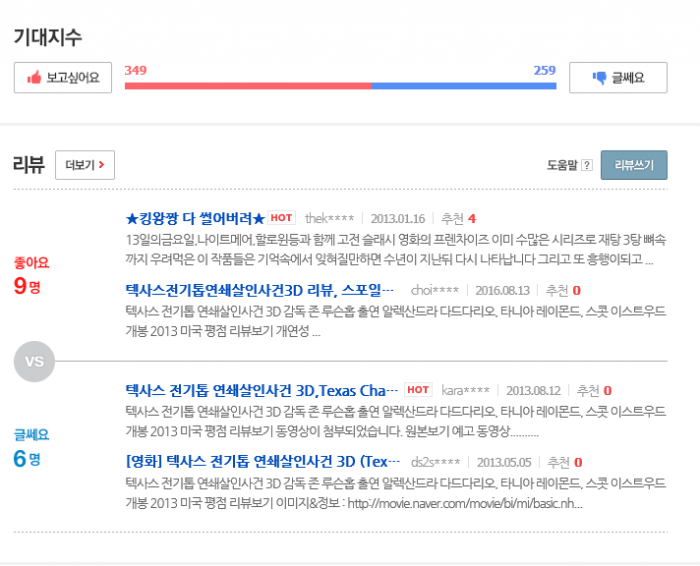Click author name choi****
This screenshot has height=566, width=700.
coord(434,291)
